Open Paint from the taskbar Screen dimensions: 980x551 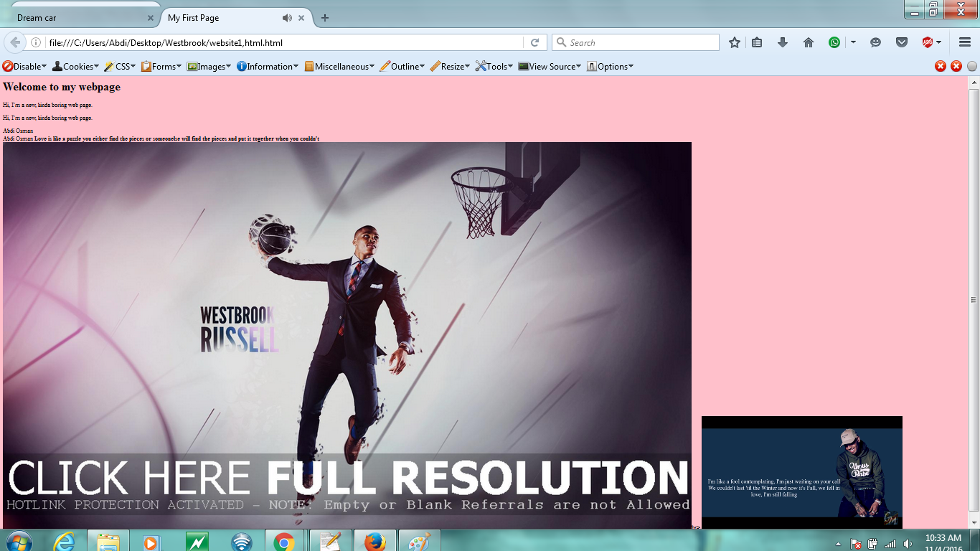point(419,542)
